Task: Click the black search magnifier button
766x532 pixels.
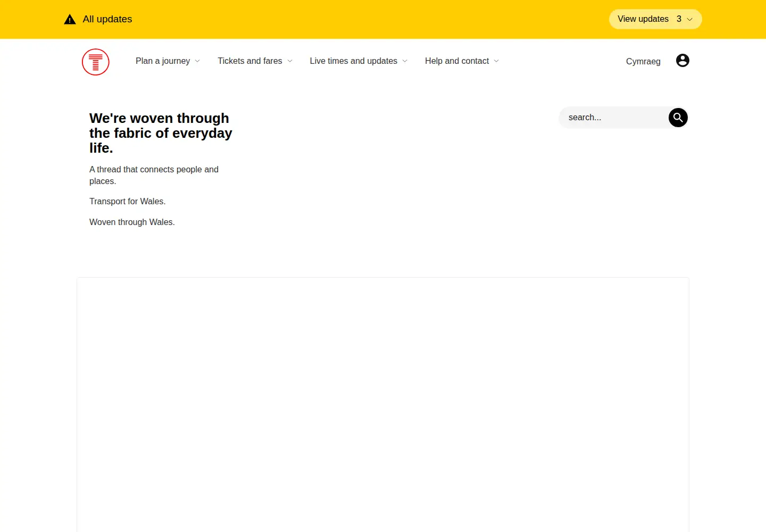Action: [x=678, y=118]
